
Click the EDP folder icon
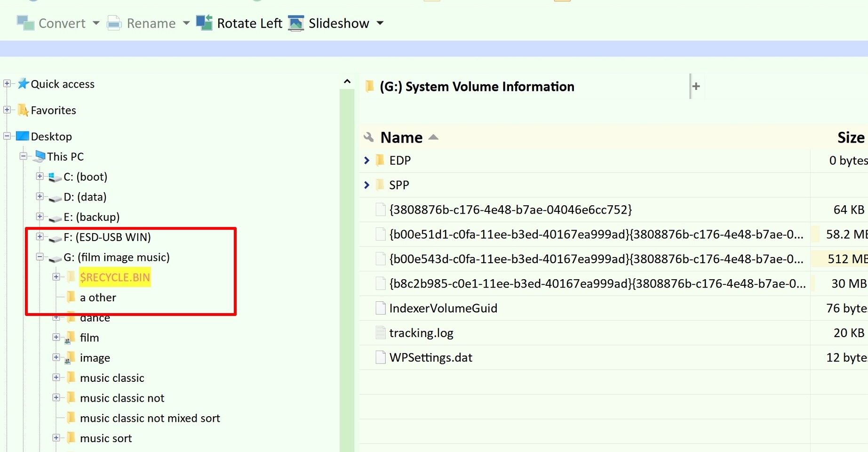pyautogui.click(x=380, y=160)
